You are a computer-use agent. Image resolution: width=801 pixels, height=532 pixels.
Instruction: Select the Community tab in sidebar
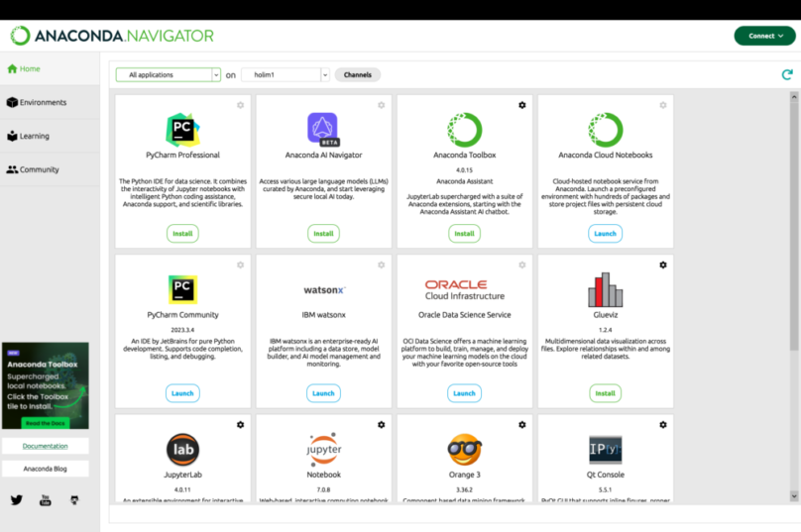point(39,169)
